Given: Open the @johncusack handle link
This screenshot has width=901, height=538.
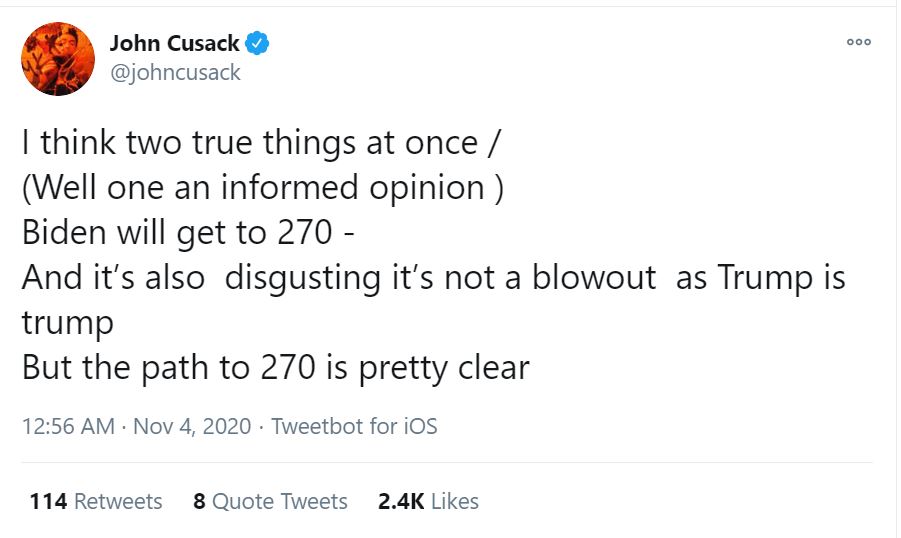Looking at the screenshot, I should pos(174,72).
